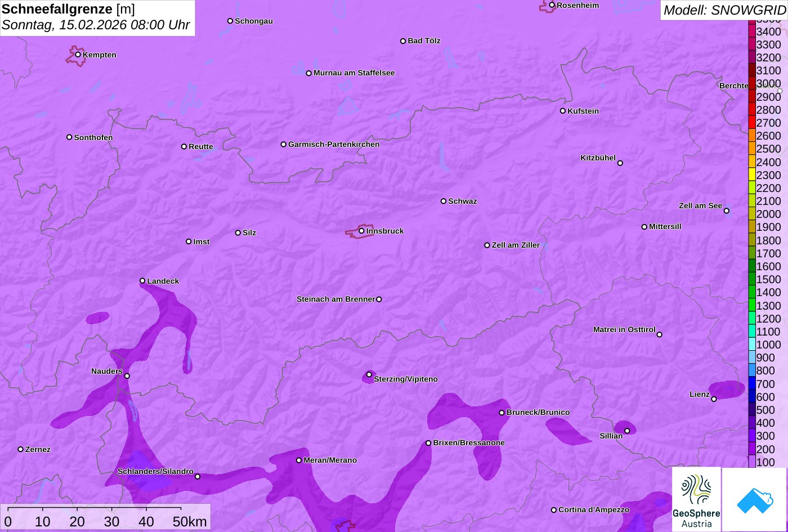Select the Bad Tölz marker dot
Image resolution: width=788 pixels, height=532 pixels.
pos(403,41)
